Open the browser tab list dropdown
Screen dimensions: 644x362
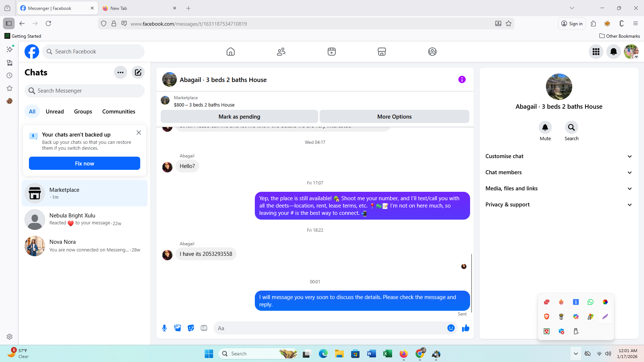(572, 8)
